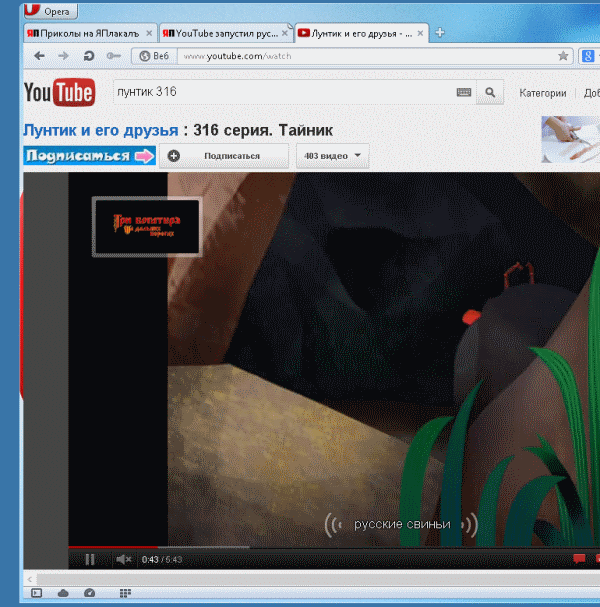Open the Opera Turbo gauge icon
Screen dimensions: 600x607
tap(89, 593)
